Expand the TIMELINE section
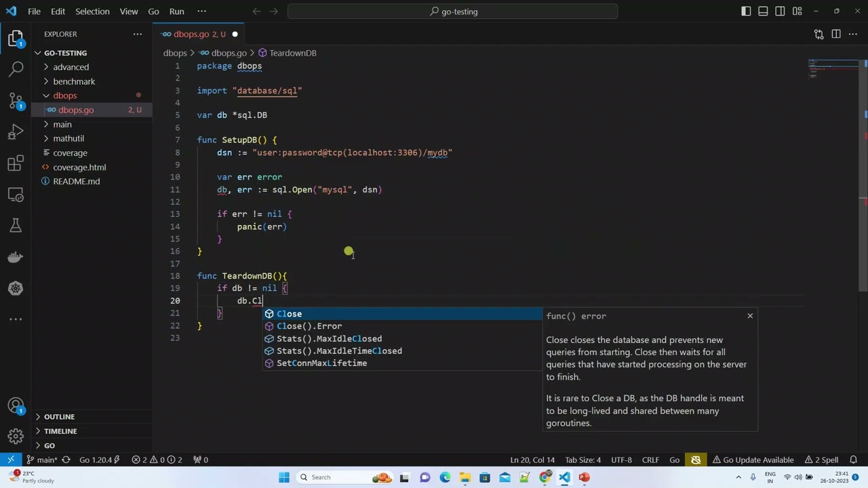This screenshot has height=488, width=868. pyautogui.click(x=92, y=431)
